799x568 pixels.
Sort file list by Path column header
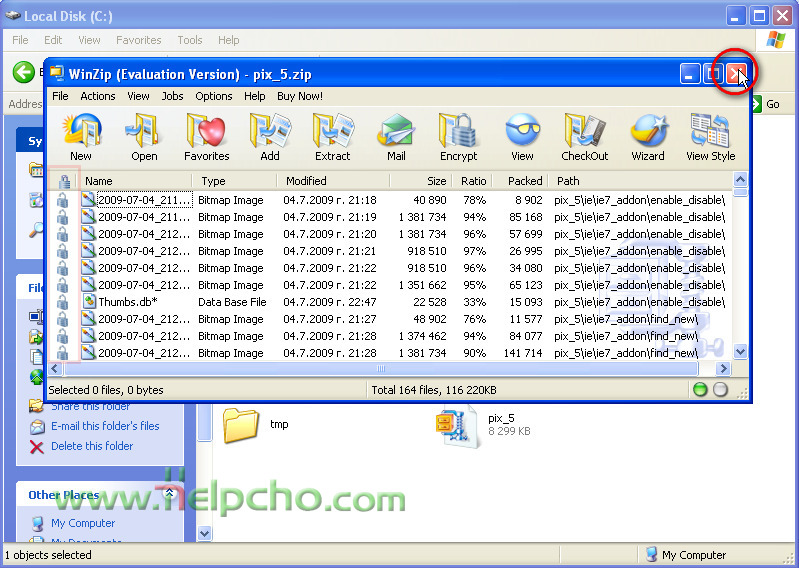tap(641, 181)
